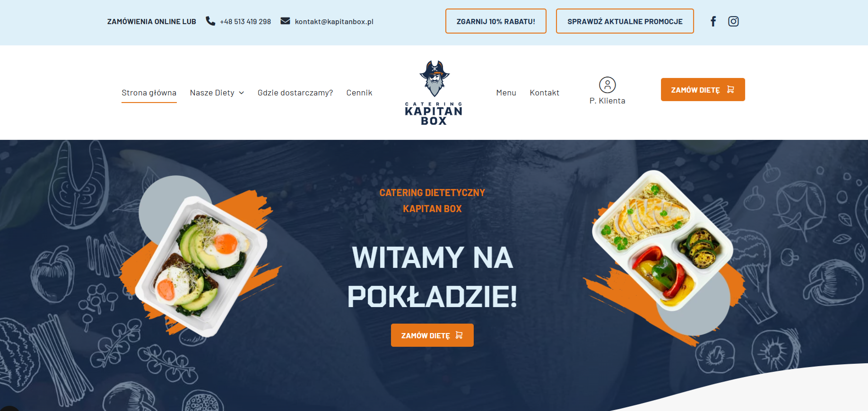868x411 pixels.
Task: Click the egg and avocado meal box image
Action: point(202,265)
